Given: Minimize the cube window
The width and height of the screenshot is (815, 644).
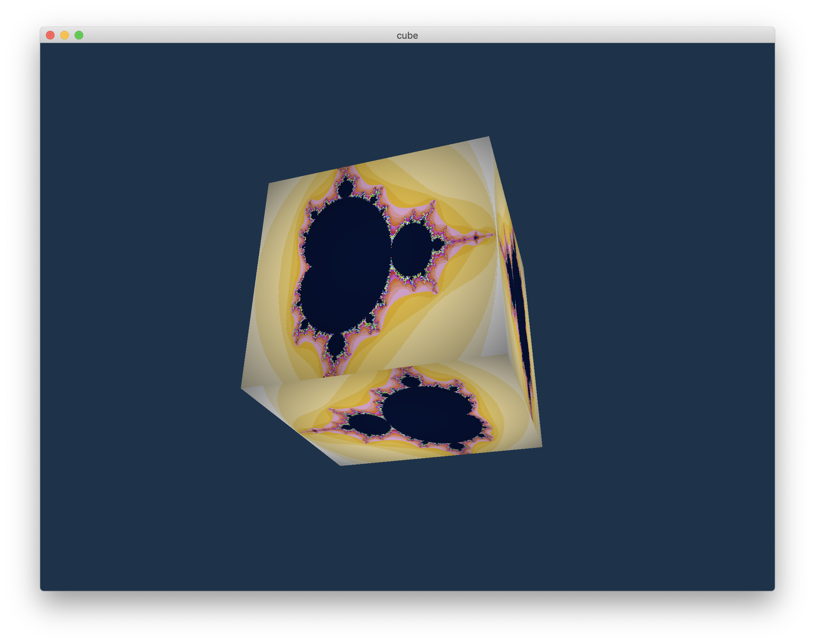Looking at the screenshot, I should coord(65,35).
